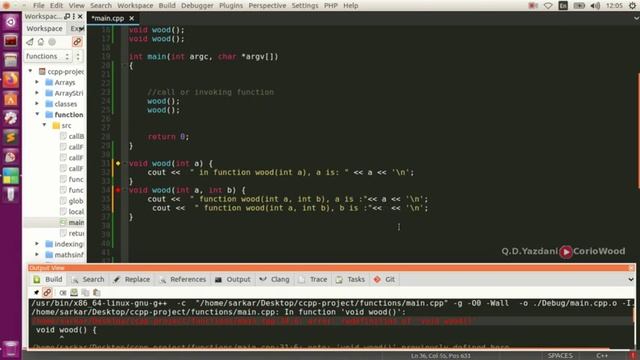The image size is (640, 360).
Task: Click the save-log icon in build toolbar
Action: click(74, 293)
